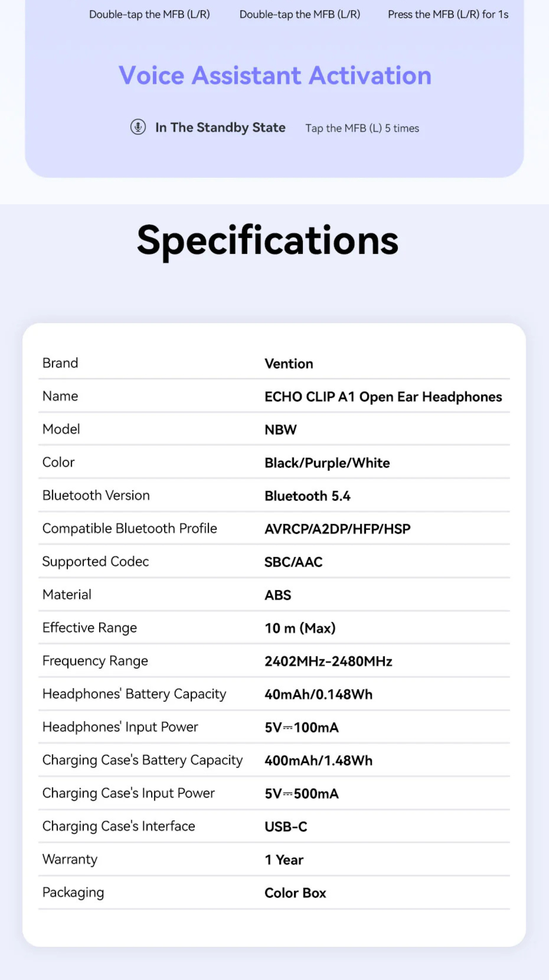Click the Specifications title

point(267,240)
